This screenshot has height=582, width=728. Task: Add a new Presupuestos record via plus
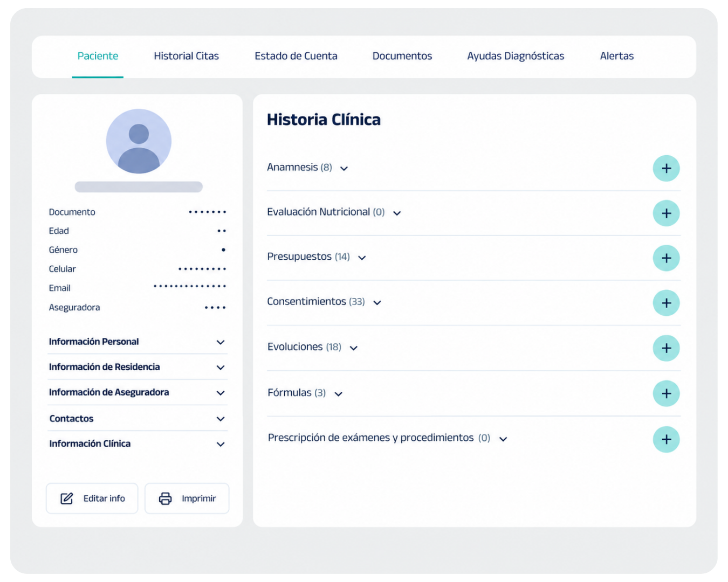point(666,258)
